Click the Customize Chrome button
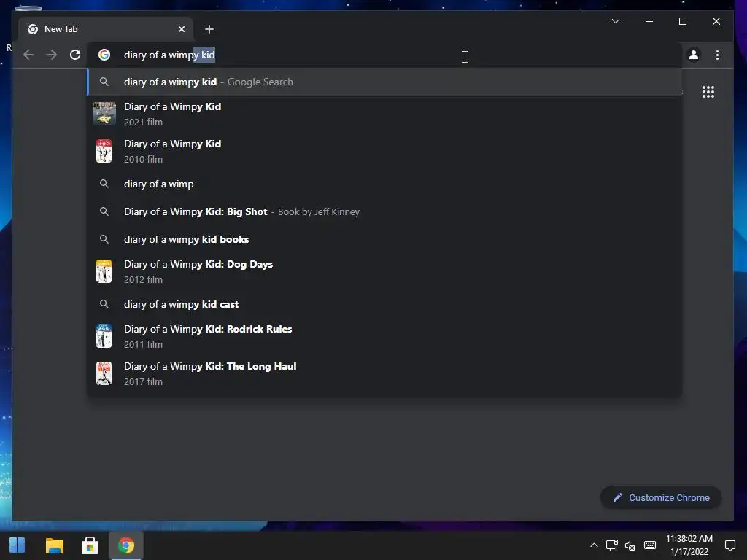747x560 pixels. (x=661, y=497)
